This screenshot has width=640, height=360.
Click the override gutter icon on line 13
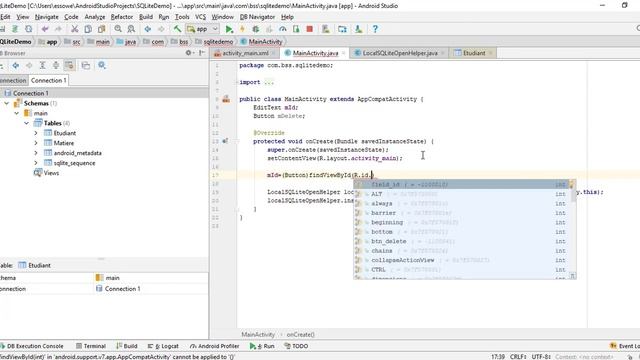coord(225,141)
